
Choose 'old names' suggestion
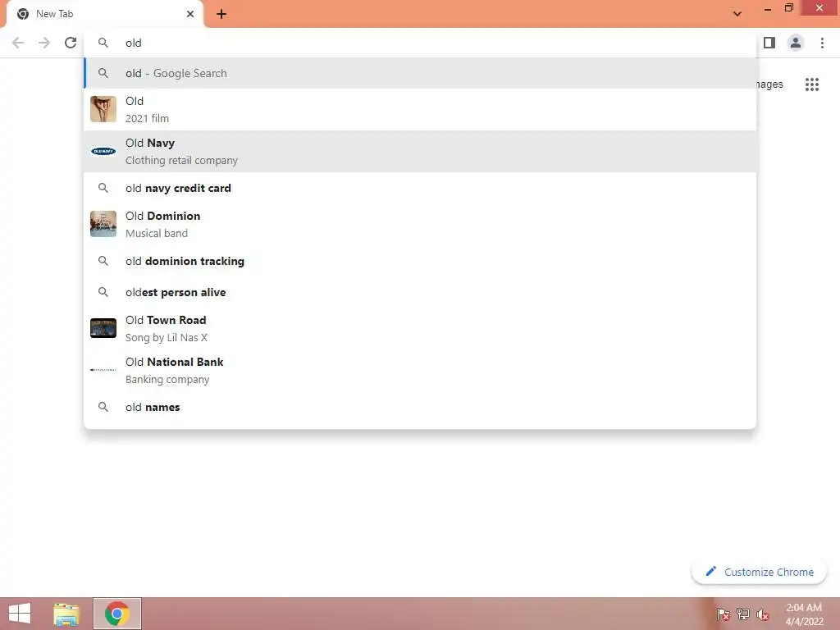pyautogui.click(x=420, y=407)
